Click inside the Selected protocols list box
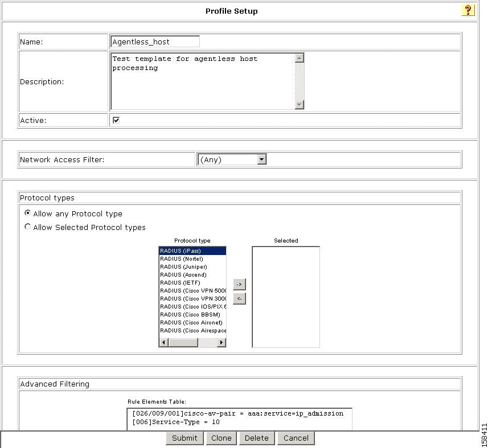The image size is (488, 448). click(286, 297)
